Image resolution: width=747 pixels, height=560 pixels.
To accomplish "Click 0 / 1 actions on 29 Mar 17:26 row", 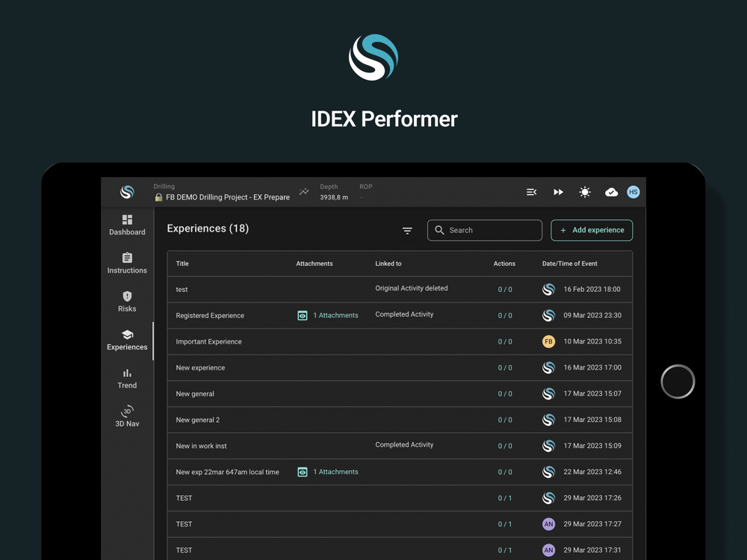I will [505, 498].
